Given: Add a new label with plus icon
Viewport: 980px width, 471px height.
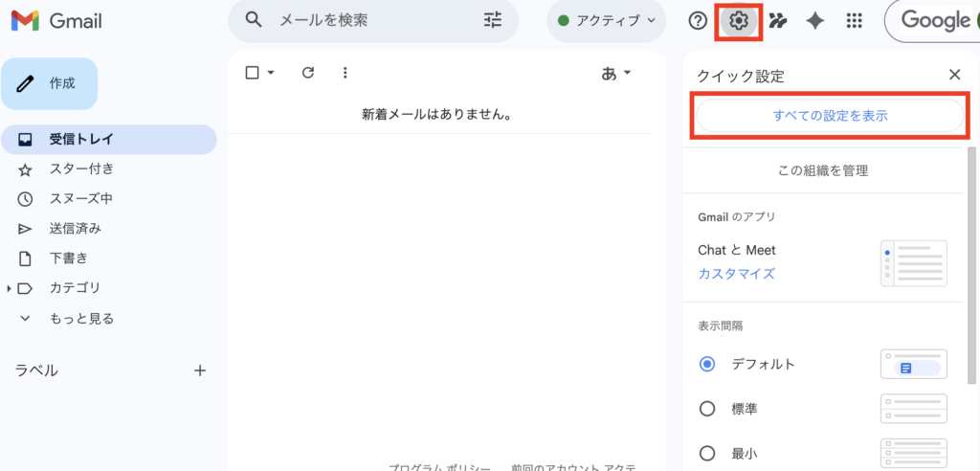Looking at the screenshot, I should click(x=200, y=370).
